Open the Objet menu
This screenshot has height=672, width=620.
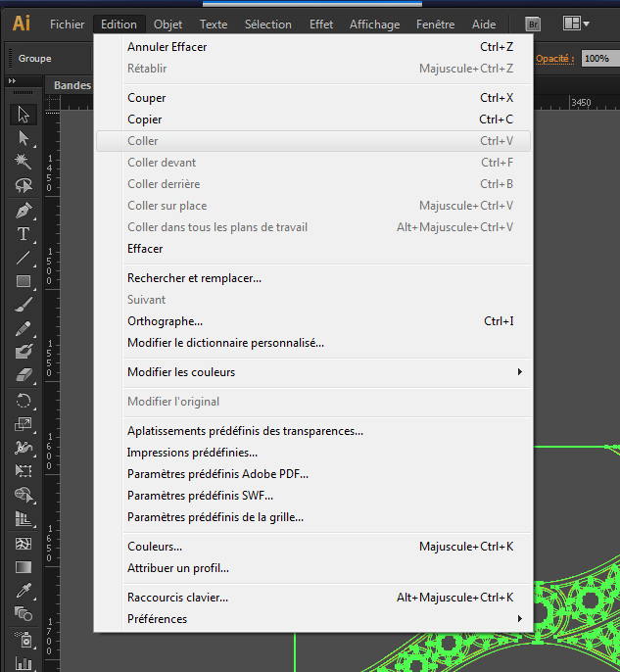pyautogui.click(x=167, y=24)
